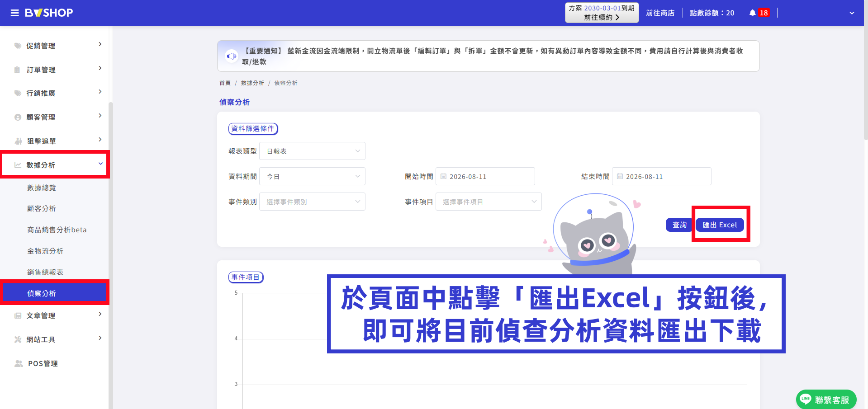Open 銷售總報表 submenu item
Screen dimensions: 868x409
pos(45,272)
